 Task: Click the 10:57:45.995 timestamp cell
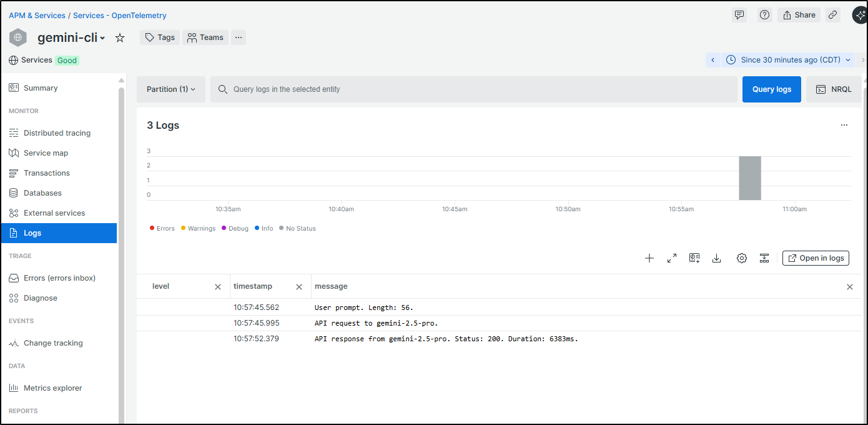[x=257, y=323]
